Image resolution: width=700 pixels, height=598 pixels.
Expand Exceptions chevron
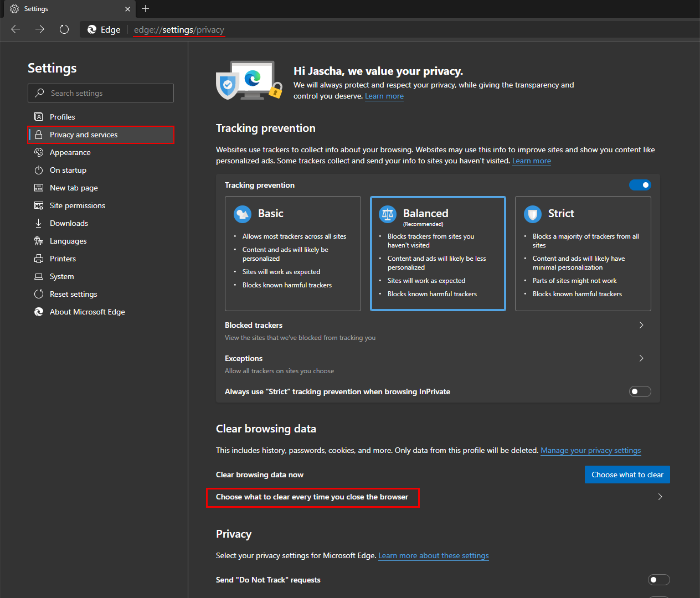click(x=641, y=358)
